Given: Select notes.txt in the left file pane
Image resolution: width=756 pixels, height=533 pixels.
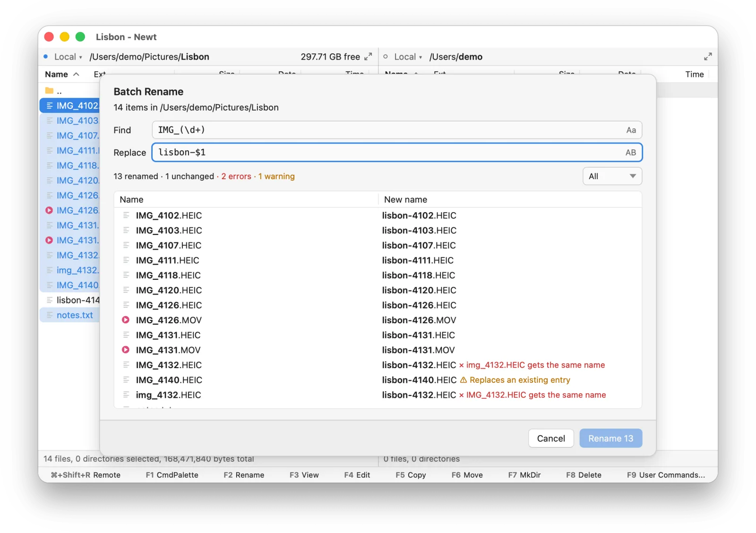Looking at the screenshot, I should tap(70, 315).
